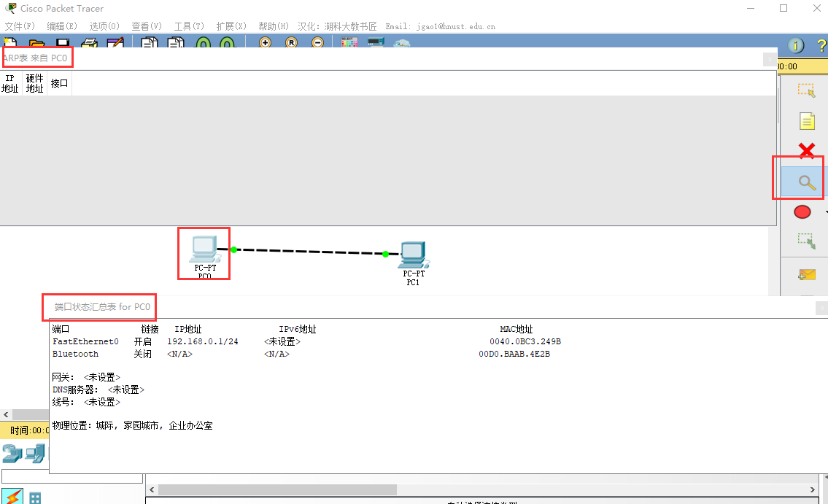Close the ARP表 来自 PC0 panel

770,59
